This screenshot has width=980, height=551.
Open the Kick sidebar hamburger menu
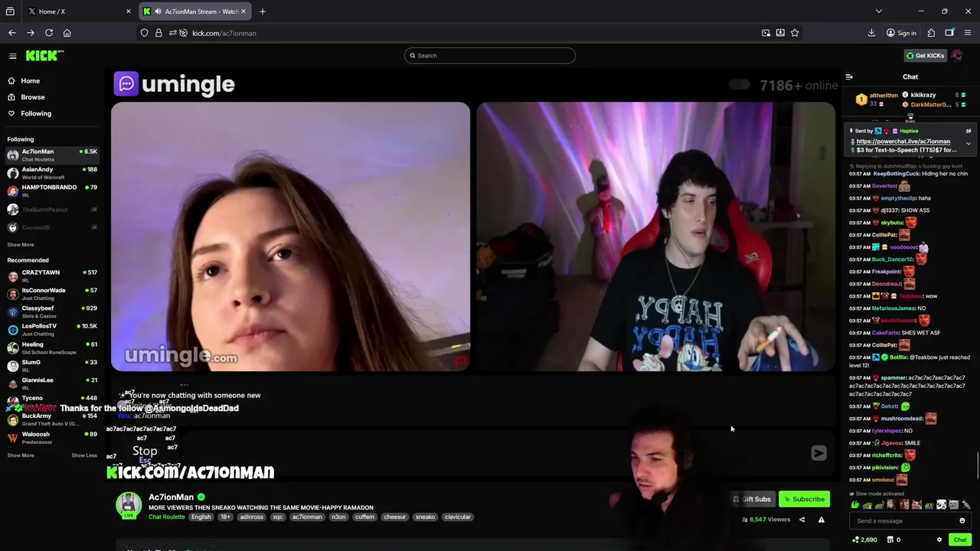13,56
